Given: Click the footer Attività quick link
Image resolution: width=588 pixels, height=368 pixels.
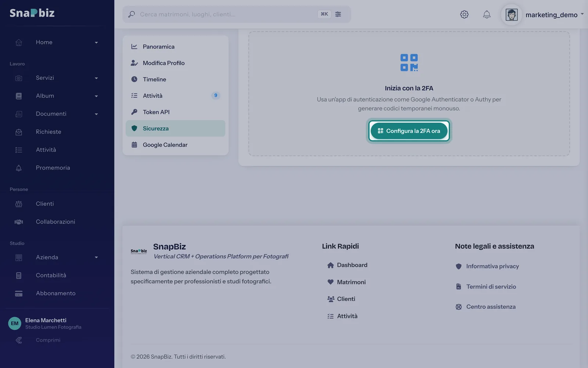Looking at the screenshot, I should point(342,316).
